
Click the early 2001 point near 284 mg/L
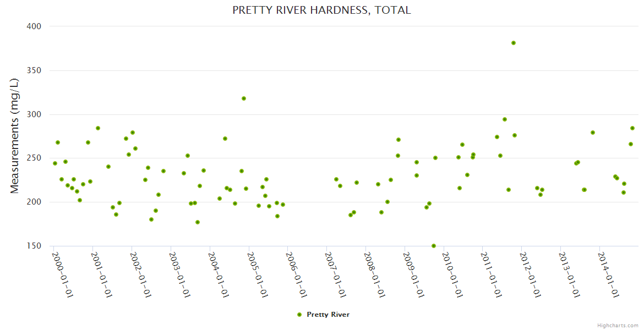tap(98, 128)
